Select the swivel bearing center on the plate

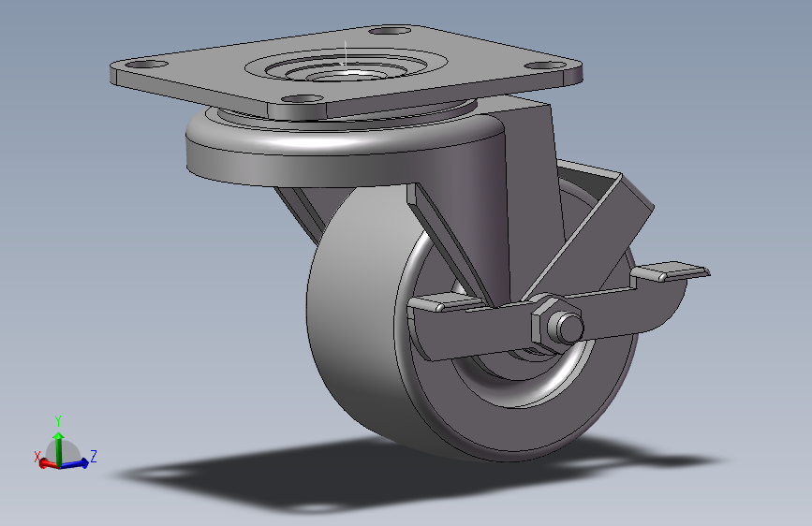point(346,74)
